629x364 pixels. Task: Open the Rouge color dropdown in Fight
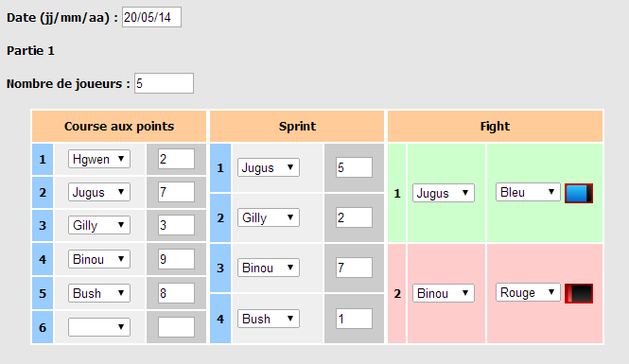[528, 293]
